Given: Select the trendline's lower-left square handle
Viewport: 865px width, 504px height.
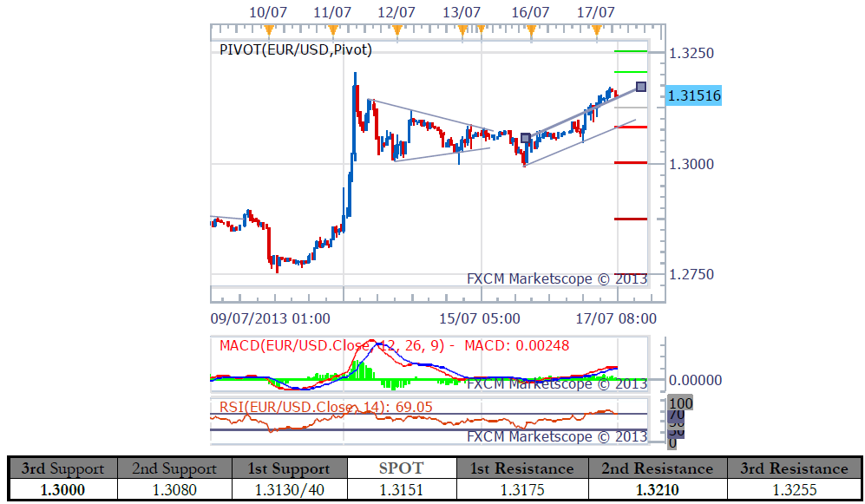Looking at the screenshot, I should coord(526,138).
